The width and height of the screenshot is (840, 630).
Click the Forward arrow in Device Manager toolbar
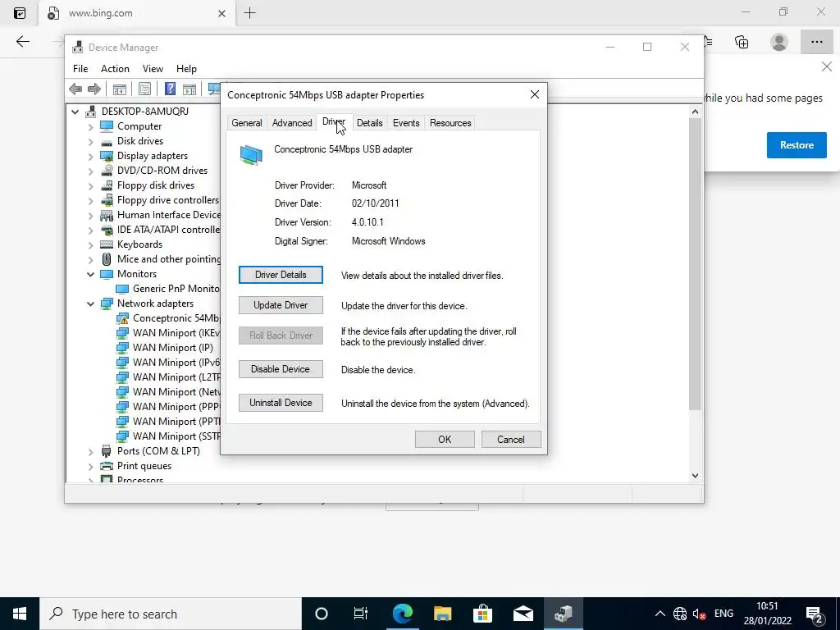tap(94, 89)
